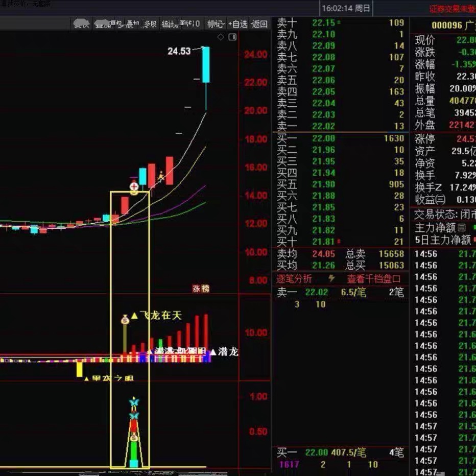The width and height of the screenshot is (476, 476).
Task: Click the 返回 button in toolbar
Action: coord(259,23)
